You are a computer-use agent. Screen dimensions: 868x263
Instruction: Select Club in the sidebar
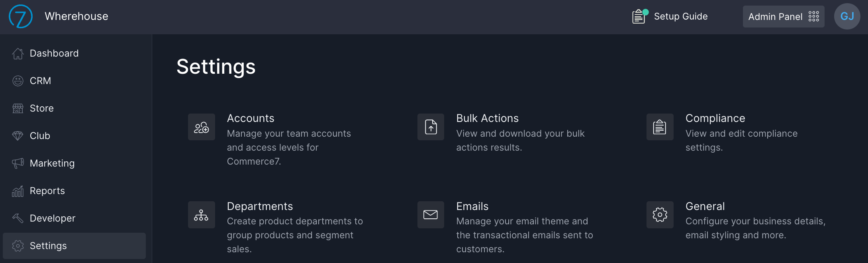(x=40, y=136)
